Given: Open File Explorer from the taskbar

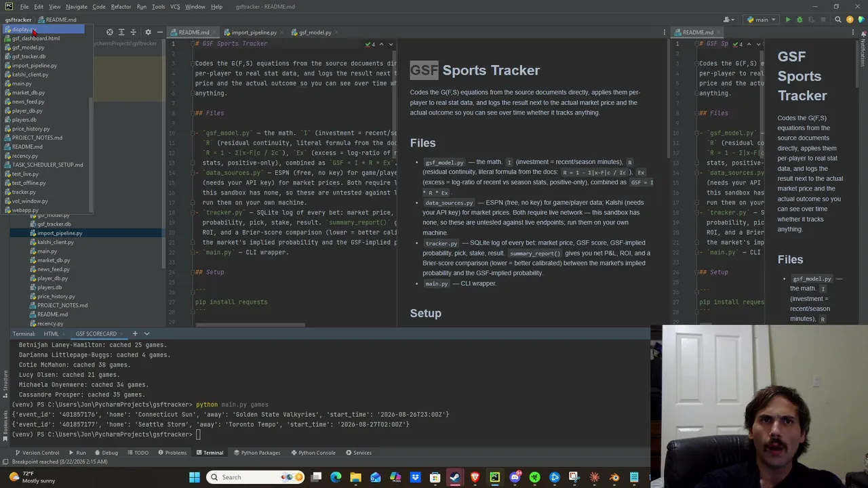Looking at the screenshot, I should pyautogui.click(x=355, y=477).
